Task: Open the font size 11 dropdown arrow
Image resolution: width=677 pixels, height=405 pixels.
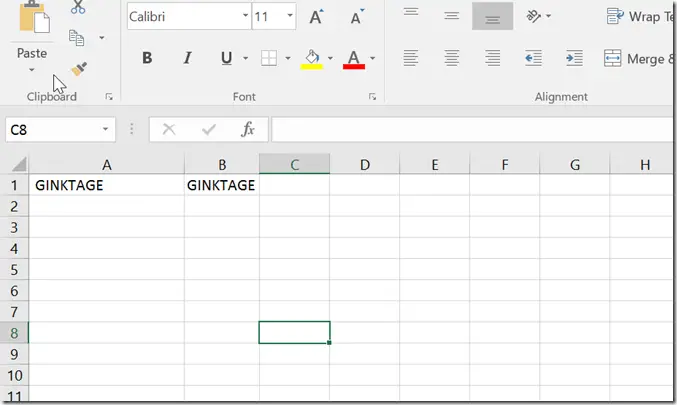Action: (x=290, y=16)
